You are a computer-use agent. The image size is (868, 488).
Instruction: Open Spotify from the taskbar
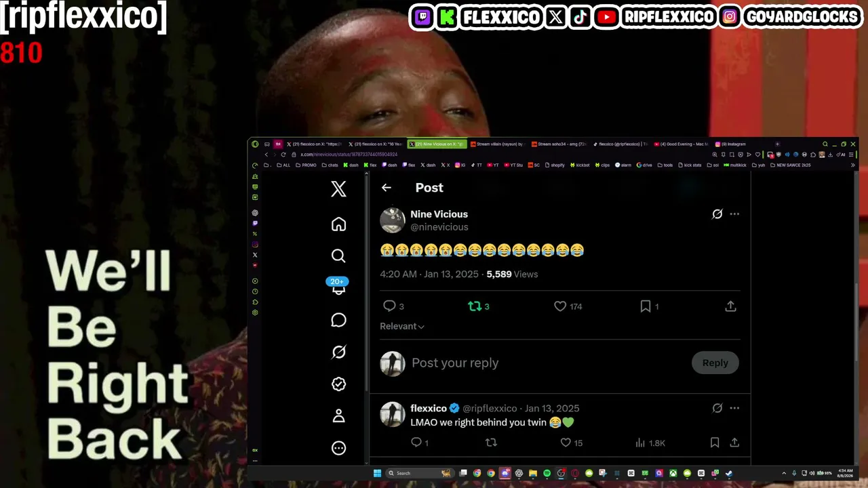pyautogui.click(x=547, y=473)
